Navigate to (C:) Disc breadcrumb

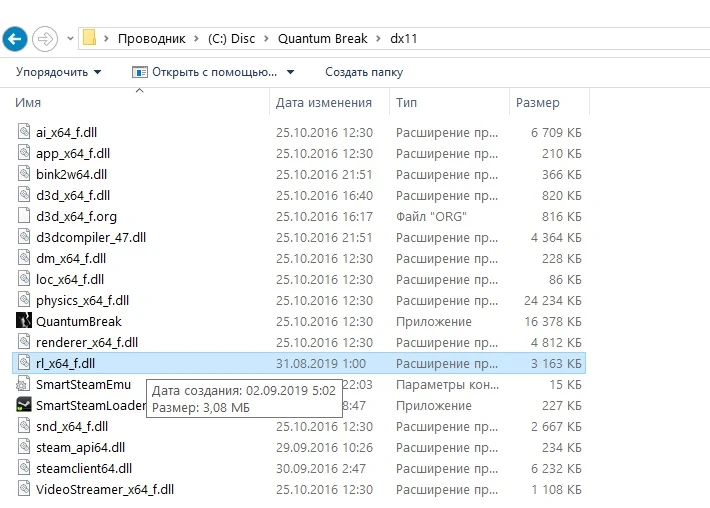(x=231, y=39)
